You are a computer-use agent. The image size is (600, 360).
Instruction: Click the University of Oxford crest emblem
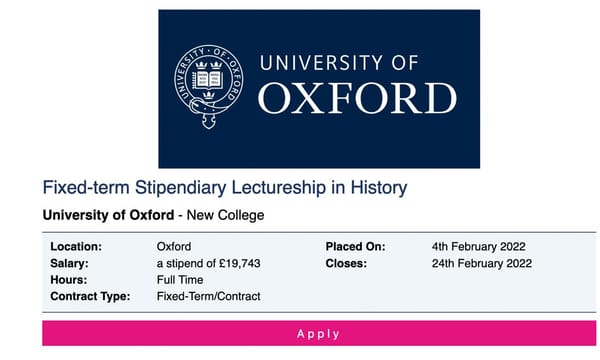point(209,87)
